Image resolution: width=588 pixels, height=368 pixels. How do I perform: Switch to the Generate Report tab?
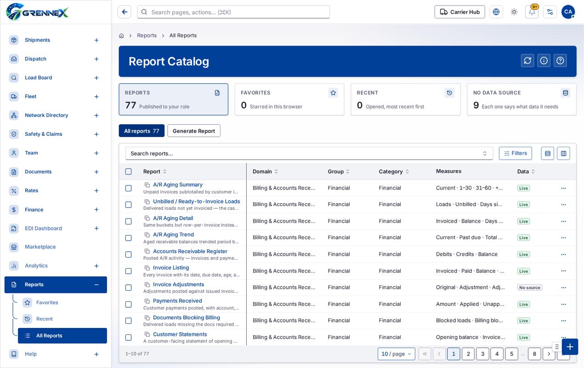point(194,131)
